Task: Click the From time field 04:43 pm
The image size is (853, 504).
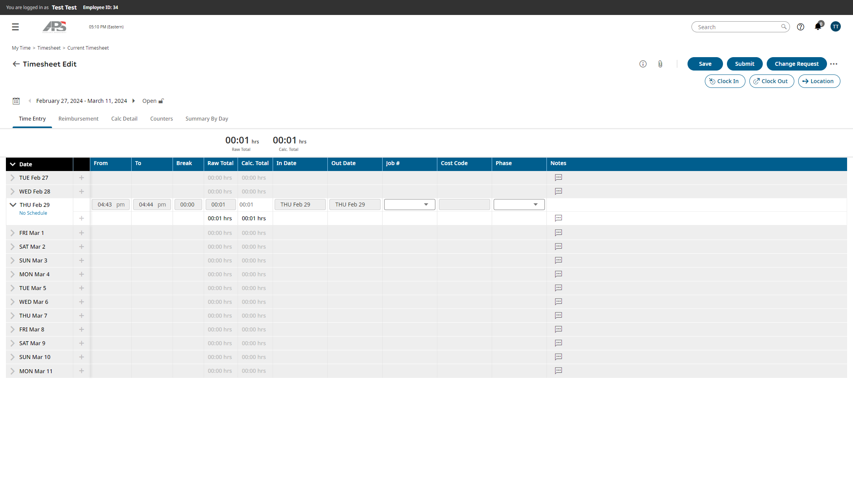Action: [111, 205]
